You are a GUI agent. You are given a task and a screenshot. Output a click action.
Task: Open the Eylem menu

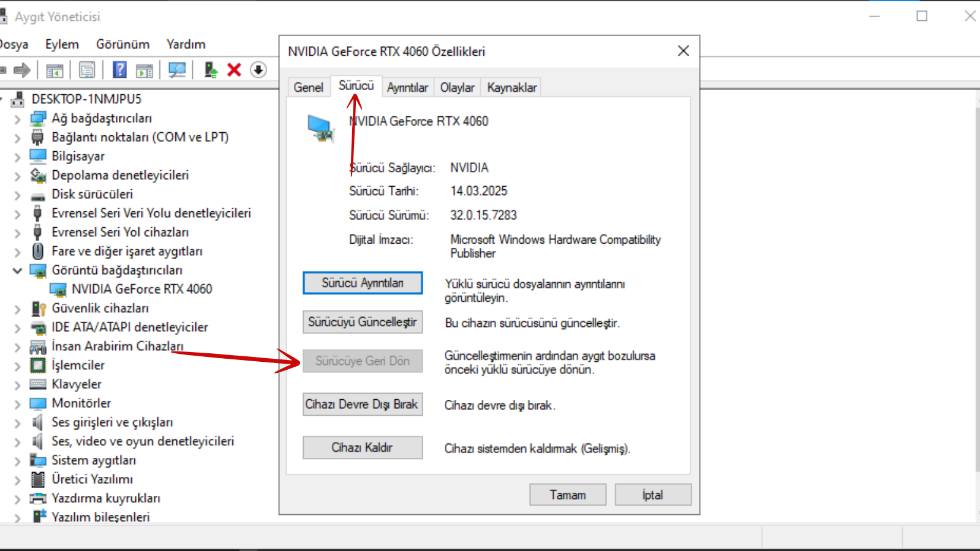62,44
